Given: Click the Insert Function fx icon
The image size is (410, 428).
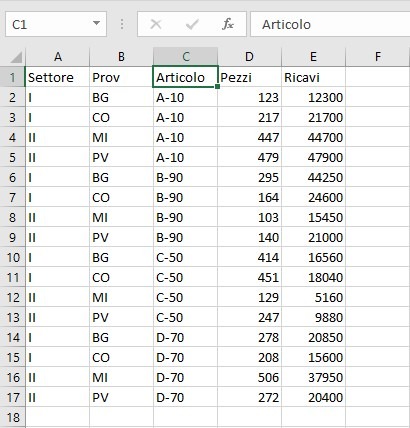Looking at the screenshot, I should pos(228,24).
